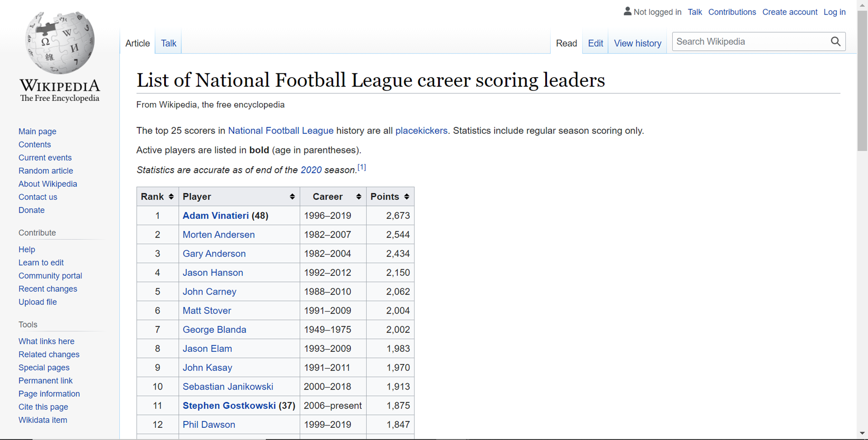
Task: Click Donate in the sidebar
Action: pos(32,210)
